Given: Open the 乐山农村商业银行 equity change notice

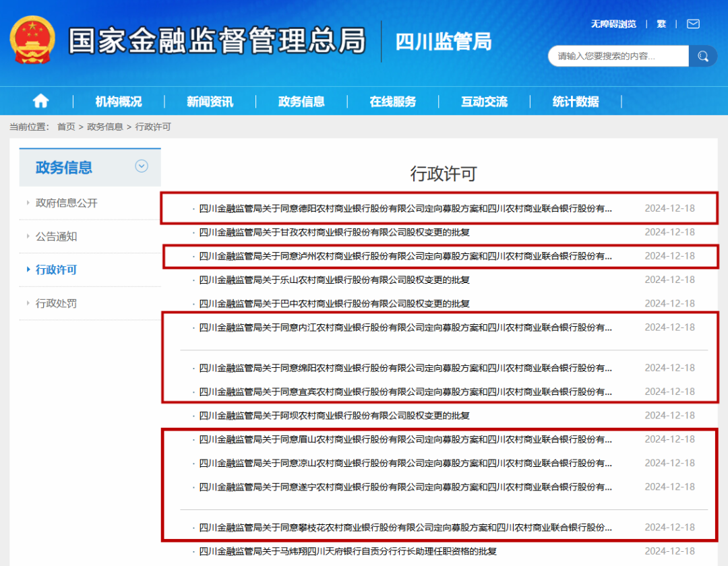Looking at the screenshot, I should [x=334, y=280].
